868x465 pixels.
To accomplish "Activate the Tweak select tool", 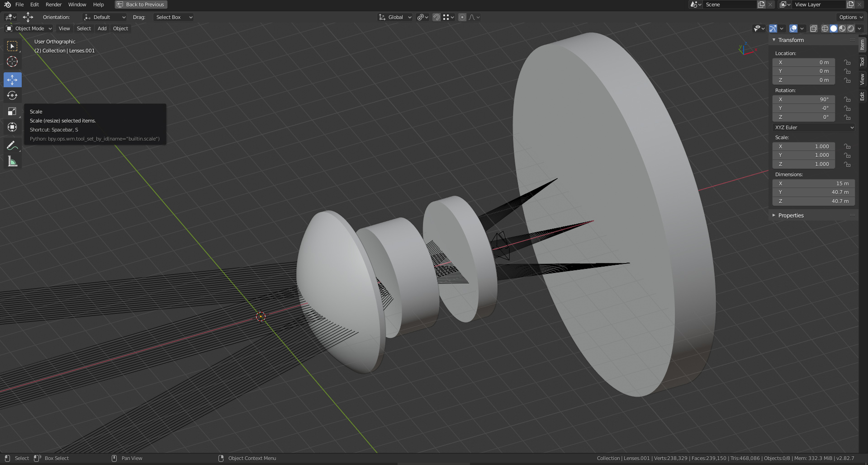I will point(13,46).
